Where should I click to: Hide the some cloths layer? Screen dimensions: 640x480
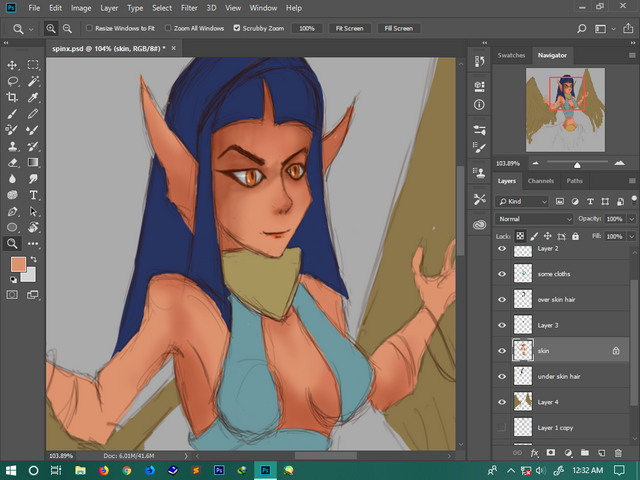coord(502,274)
